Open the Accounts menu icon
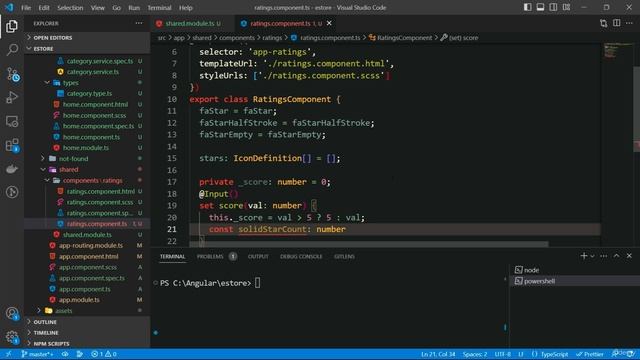This screenshot has width=640, height=360. coord(12,313)
